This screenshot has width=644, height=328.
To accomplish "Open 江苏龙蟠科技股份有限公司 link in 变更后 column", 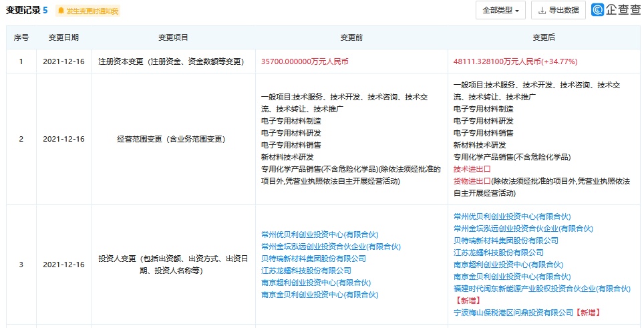I will pos(498,253).
